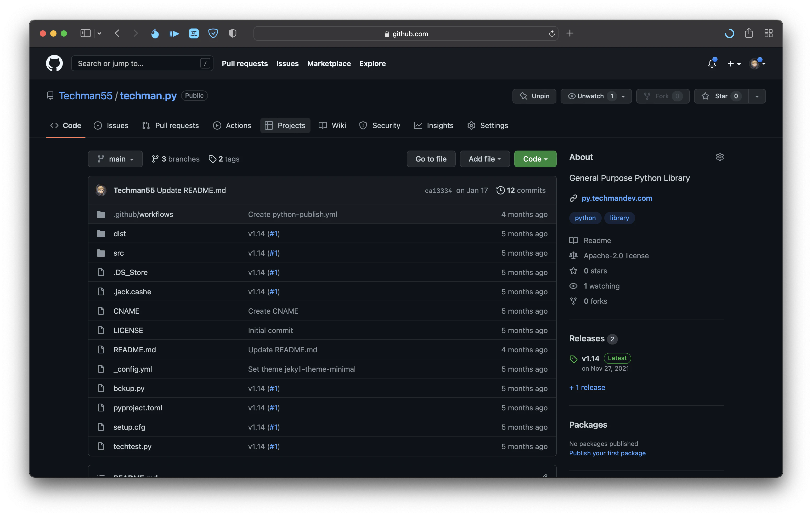Open Safari tab overview grid
This screenshot has height=516, width=812.
coord(769,33)
